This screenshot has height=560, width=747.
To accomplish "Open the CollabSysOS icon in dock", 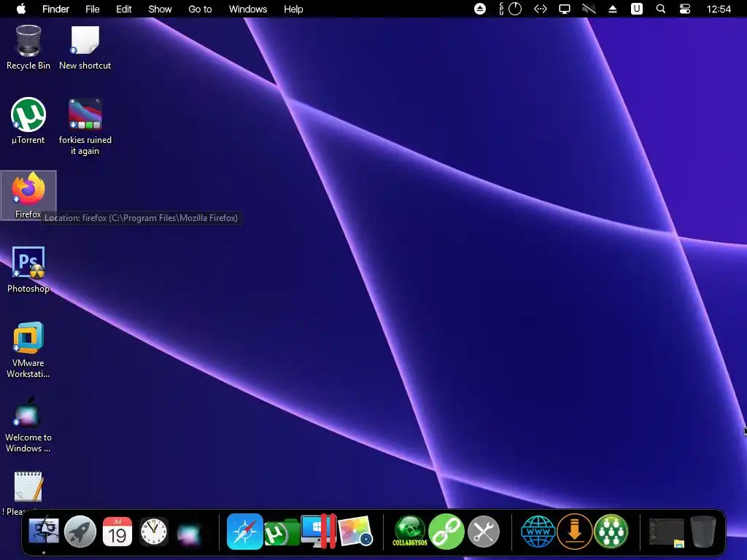I will tap(410, 532).
